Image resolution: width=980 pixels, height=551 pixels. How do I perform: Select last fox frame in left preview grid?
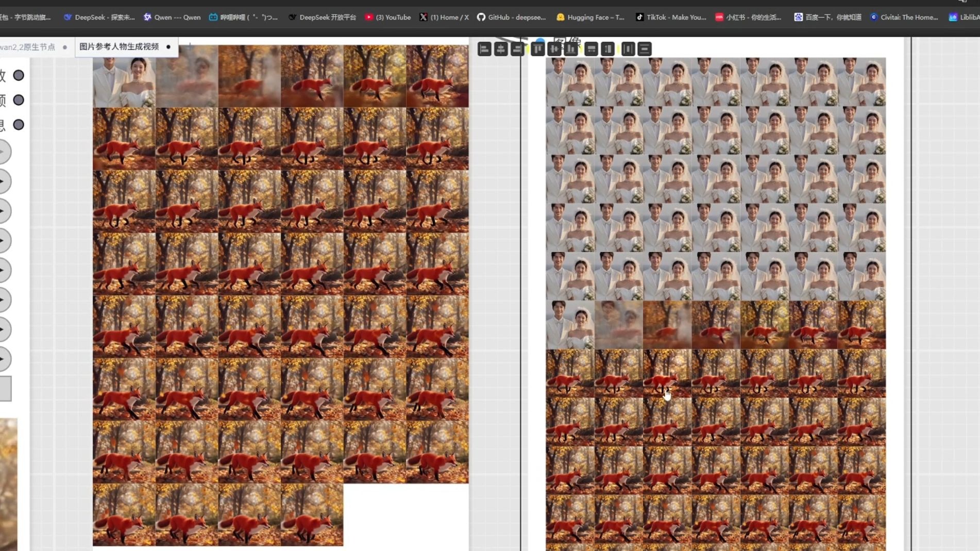click(312, 514)
